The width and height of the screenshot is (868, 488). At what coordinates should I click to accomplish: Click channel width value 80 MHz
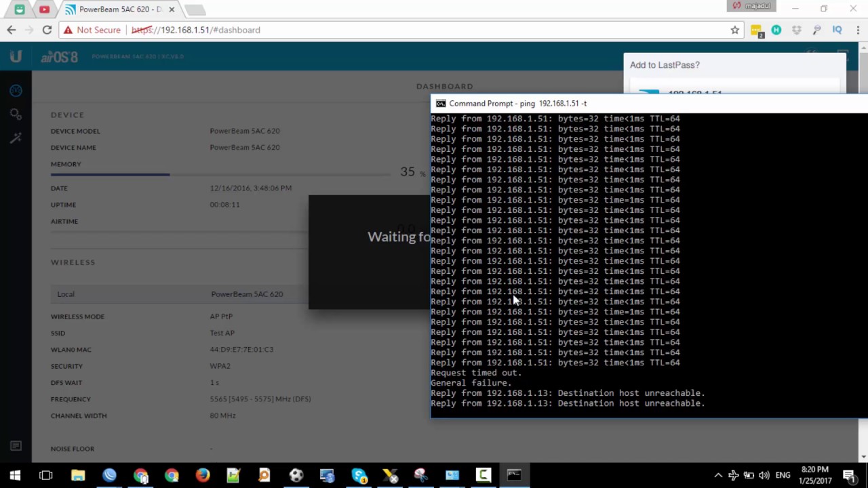pos(223,415)
